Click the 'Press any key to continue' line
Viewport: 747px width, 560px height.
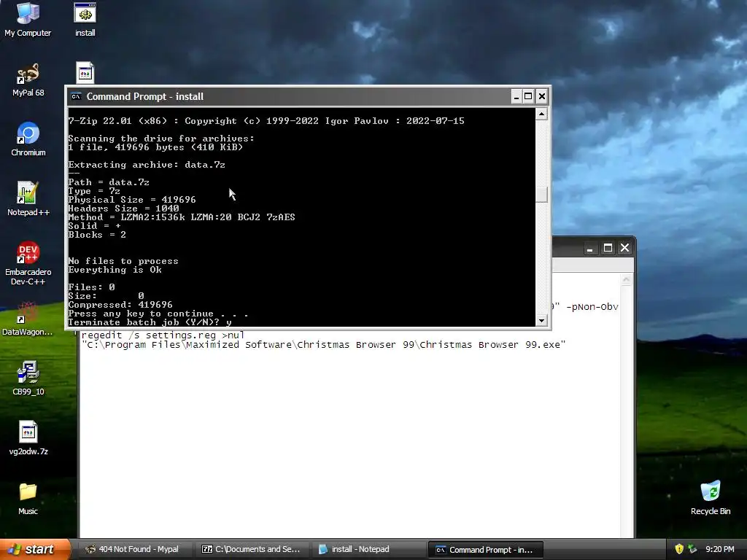coord(158,314)
